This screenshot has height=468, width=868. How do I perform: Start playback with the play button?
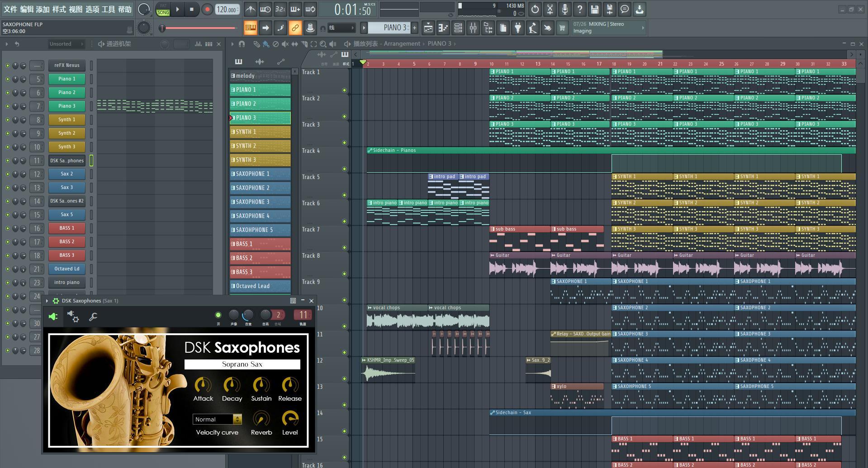(178, 9)
